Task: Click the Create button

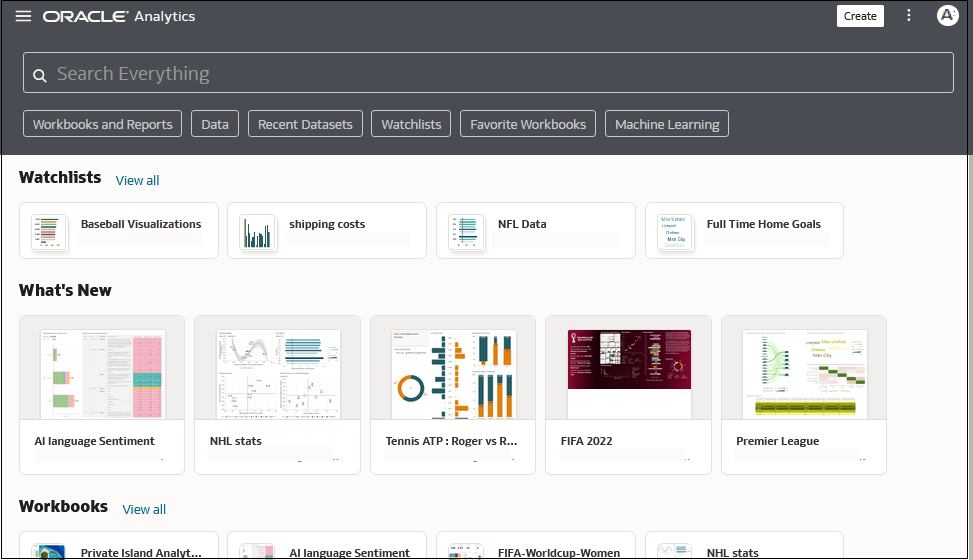Action: [859, 16]
